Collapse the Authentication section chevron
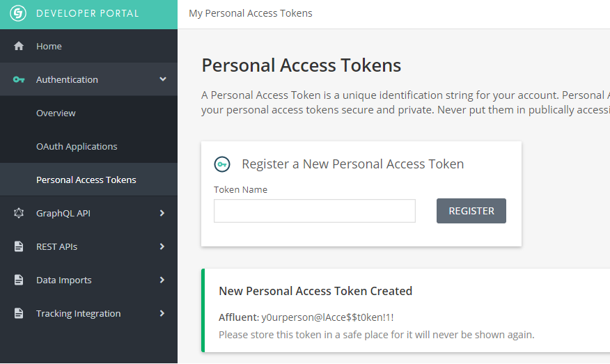The image size is (610, 364). pyautogui.click(x=163, y=79)
